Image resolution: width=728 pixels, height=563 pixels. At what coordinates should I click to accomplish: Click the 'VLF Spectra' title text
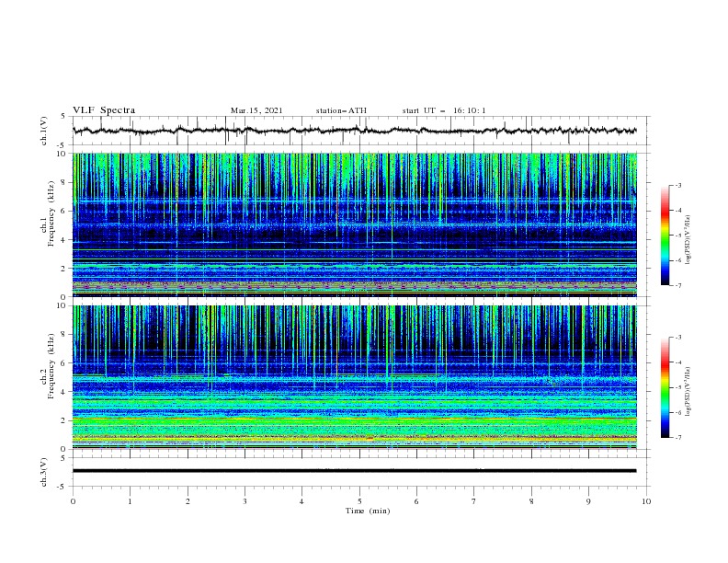pos(104,110)
